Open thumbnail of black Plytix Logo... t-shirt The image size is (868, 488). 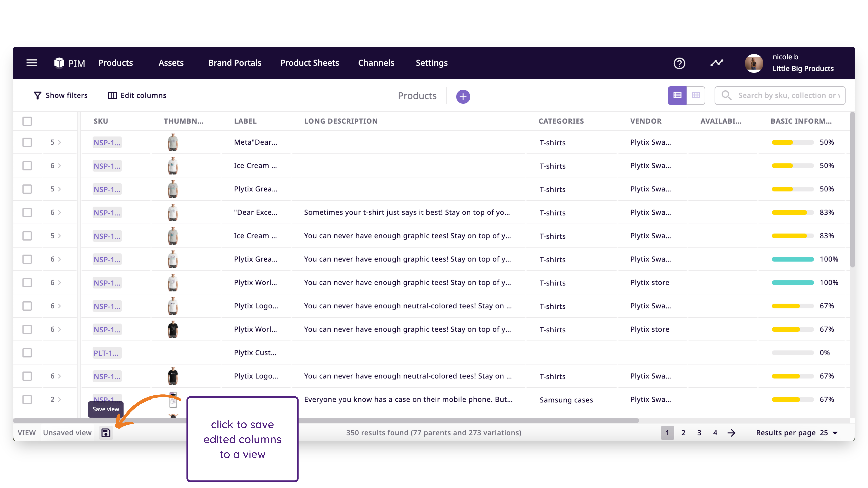tap(173, 376)
